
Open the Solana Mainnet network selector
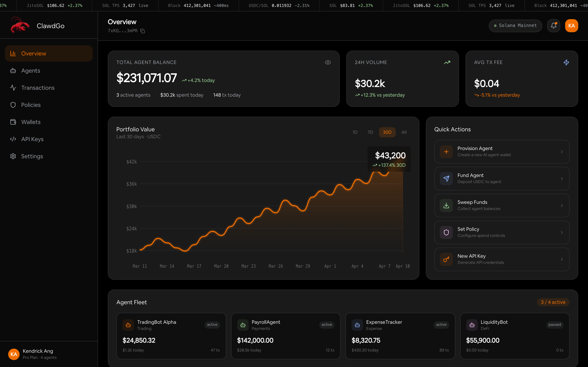coord(515,26)
